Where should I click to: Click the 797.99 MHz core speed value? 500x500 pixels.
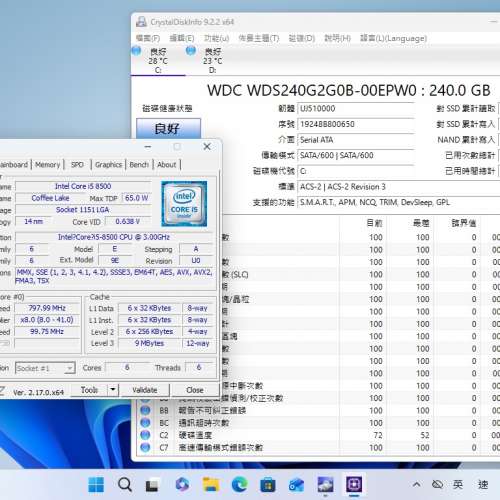(x=47, y=308)
